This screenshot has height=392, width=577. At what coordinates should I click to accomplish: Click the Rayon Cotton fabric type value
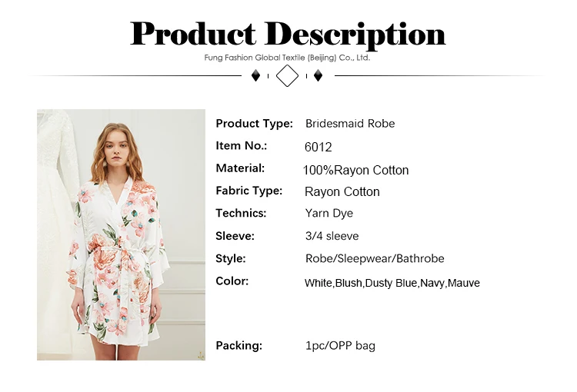342,192
